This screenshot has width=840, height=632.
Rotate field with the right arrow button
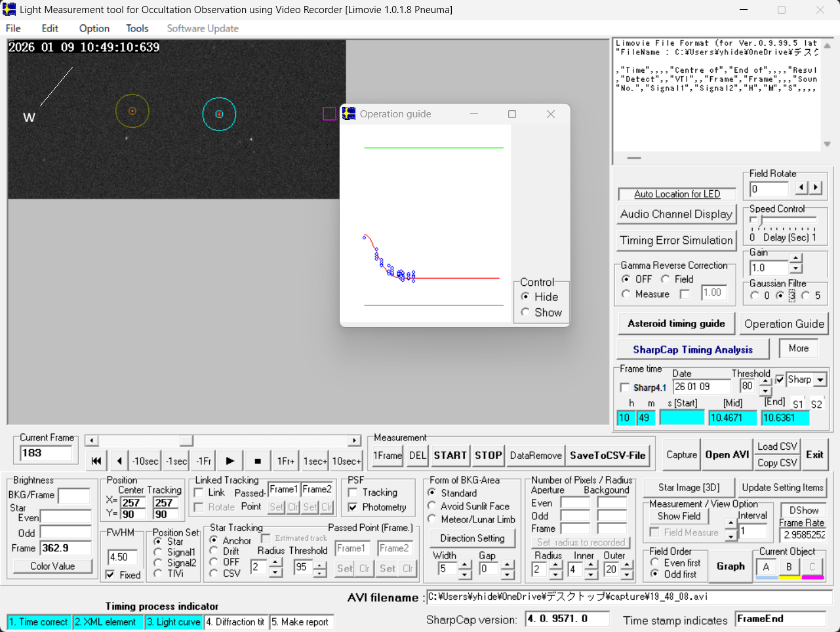point(816,188)
